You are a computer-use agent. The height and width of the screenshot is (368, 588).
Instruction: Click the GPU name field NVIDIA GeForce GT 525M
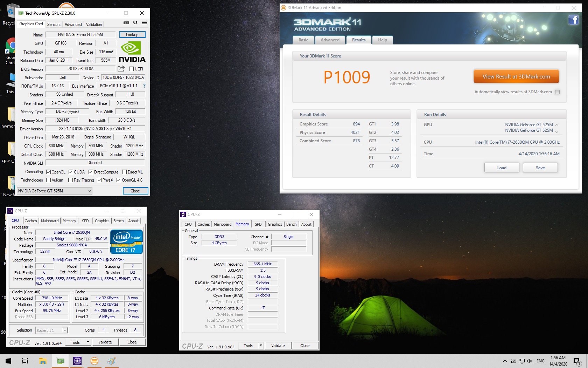pyautogui.click(x=80, y=35)
